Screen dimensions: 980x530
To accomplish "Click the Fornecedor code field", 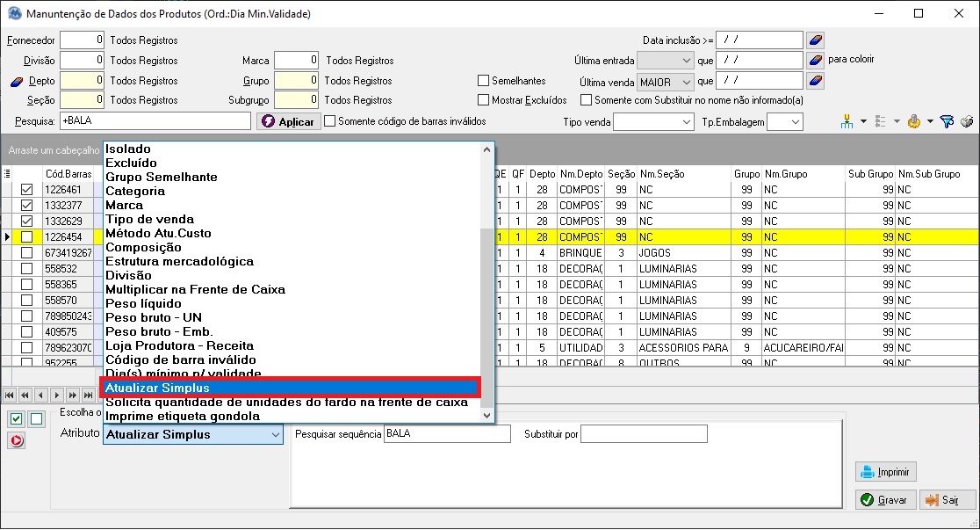I will pos(82,40).
